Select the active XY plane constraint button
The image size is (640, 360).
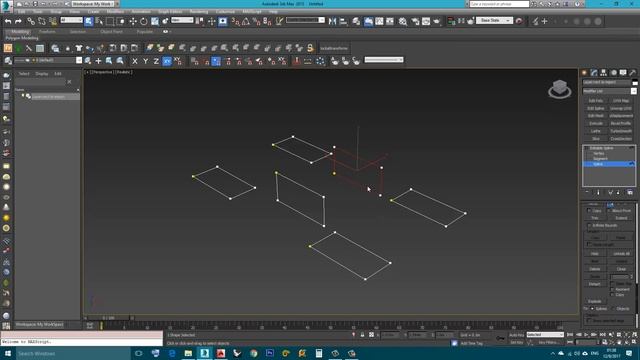coord(167,61)
